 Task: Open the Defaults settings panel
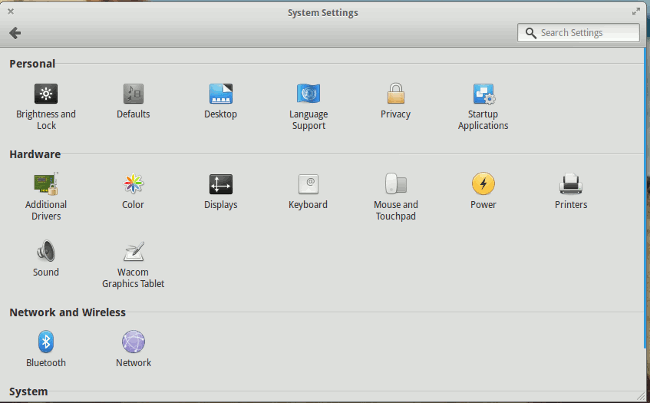(x=133, y=95)
